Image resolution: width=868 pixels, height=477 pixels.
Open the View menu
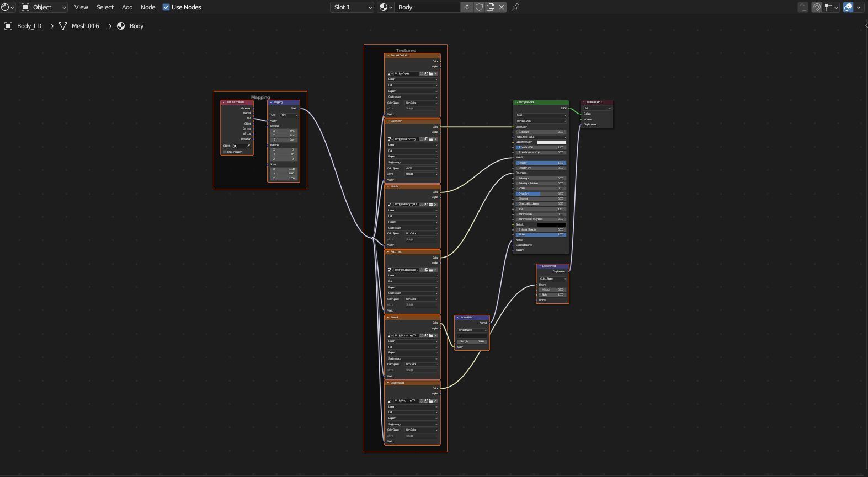click(x=81, y=7)
